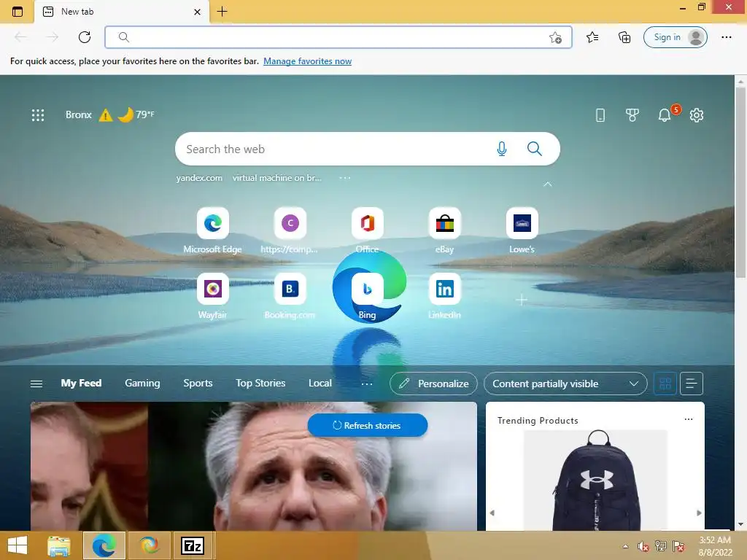Open taskbar clock showing 3:52 AM
This screenshot has width=747, height=560.
(x=715, y=546)
